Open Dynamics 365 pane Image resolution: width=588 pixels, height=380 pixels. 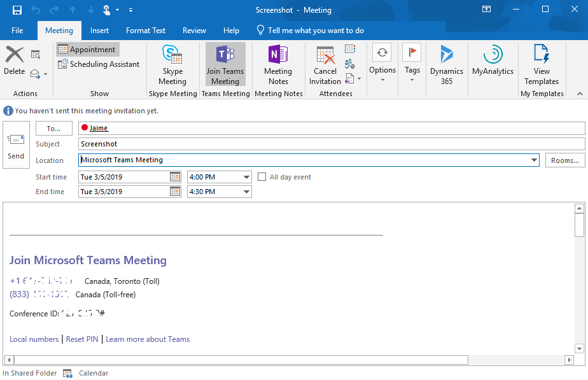pos(446,64)
